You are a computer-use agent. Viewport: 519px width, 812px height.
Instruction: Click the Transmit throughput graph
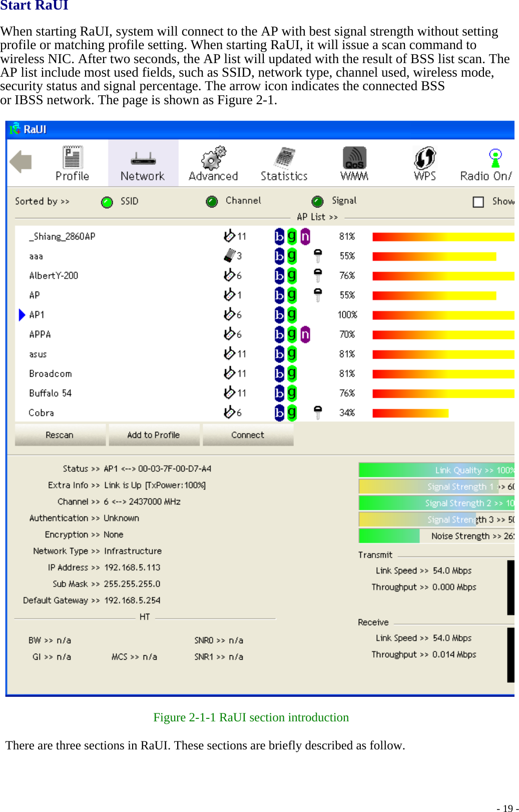(x=510, y=588)
